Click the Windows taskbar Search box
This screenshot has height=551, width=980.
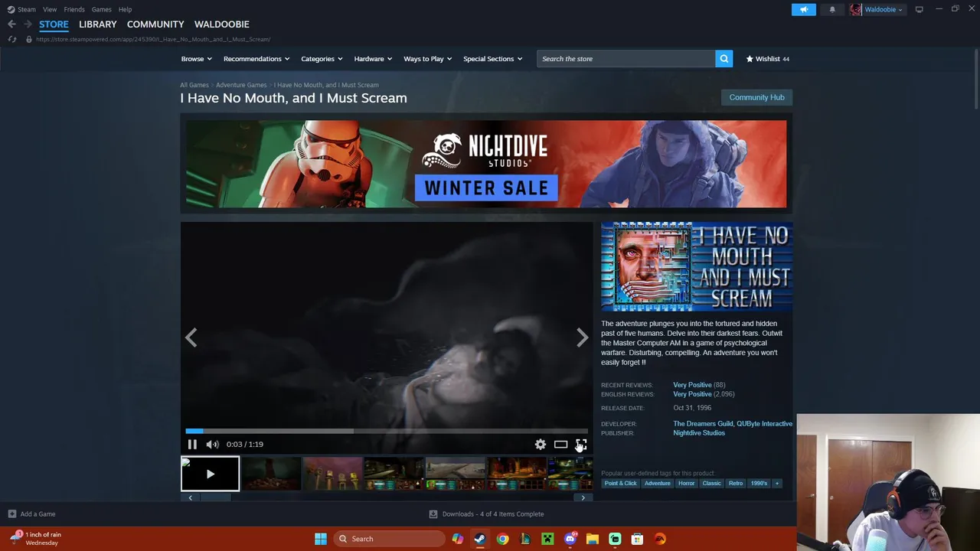tap(390, 539)
